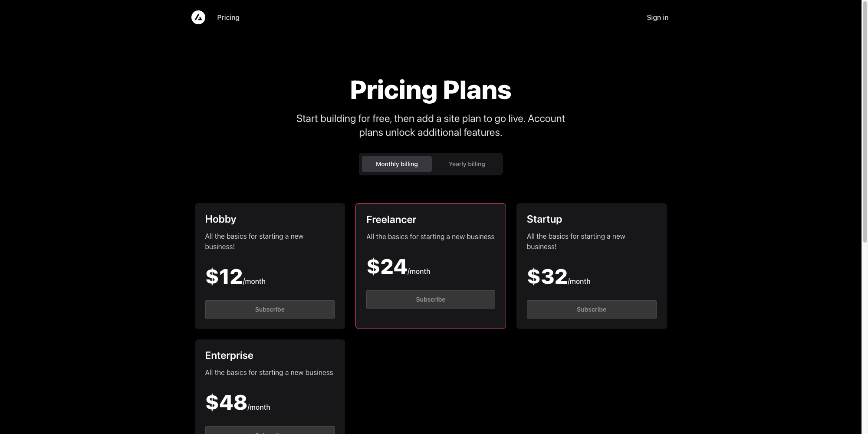This screenshot has width=868, height=434.
Task: Click the partly visible Enterprise Subscribe button
Action: (x=270, y=430)
